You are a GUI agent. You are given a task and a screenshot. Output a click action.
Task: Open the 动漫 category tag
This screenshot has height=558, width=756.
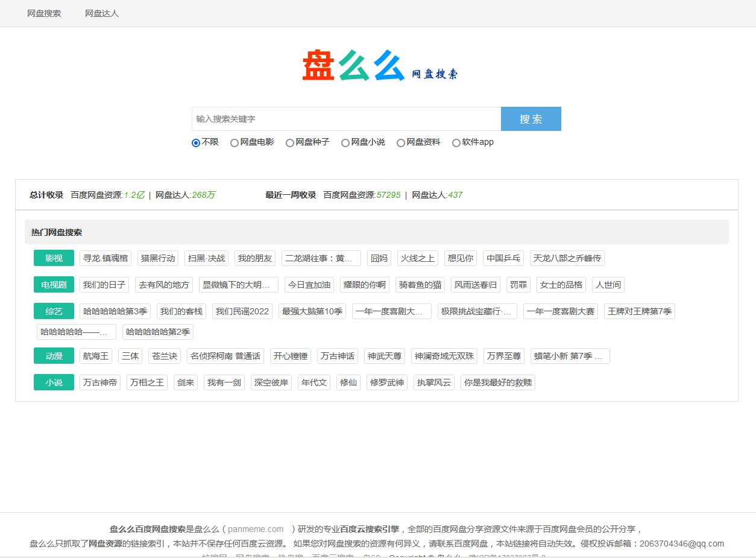pos(54,356)
